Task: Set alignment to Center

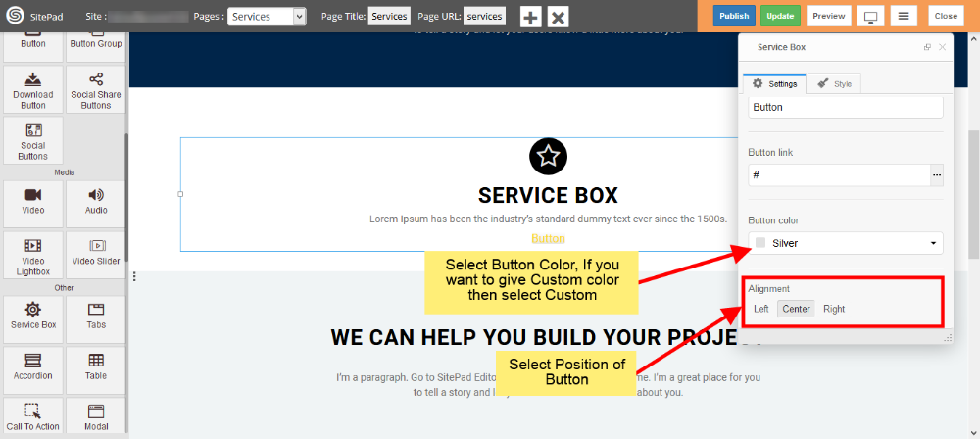Action: pos(796,309)
